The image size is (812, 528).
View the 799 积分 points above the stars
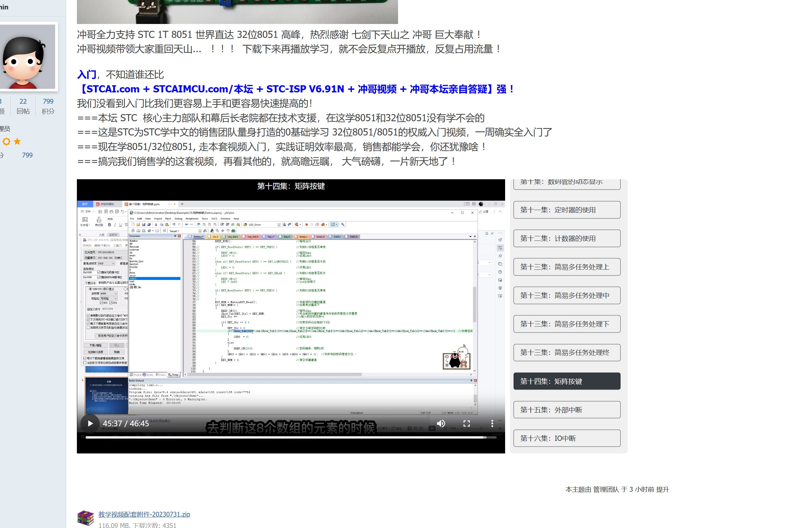48,106
